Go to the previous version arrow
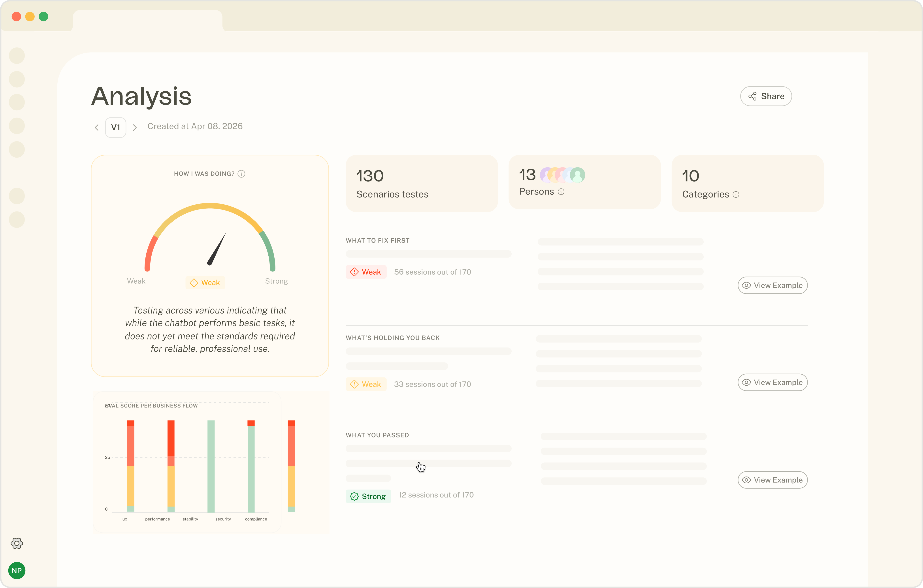Screen dimensions: 923x588 click(x=97, y=127)
